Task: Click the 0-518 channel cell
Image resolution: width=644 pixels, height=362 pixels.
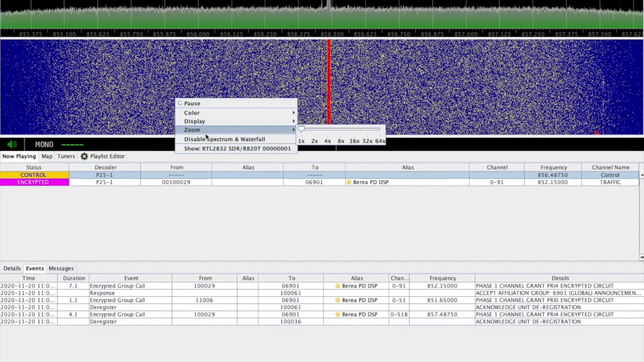Action: [x=399, y=314]
